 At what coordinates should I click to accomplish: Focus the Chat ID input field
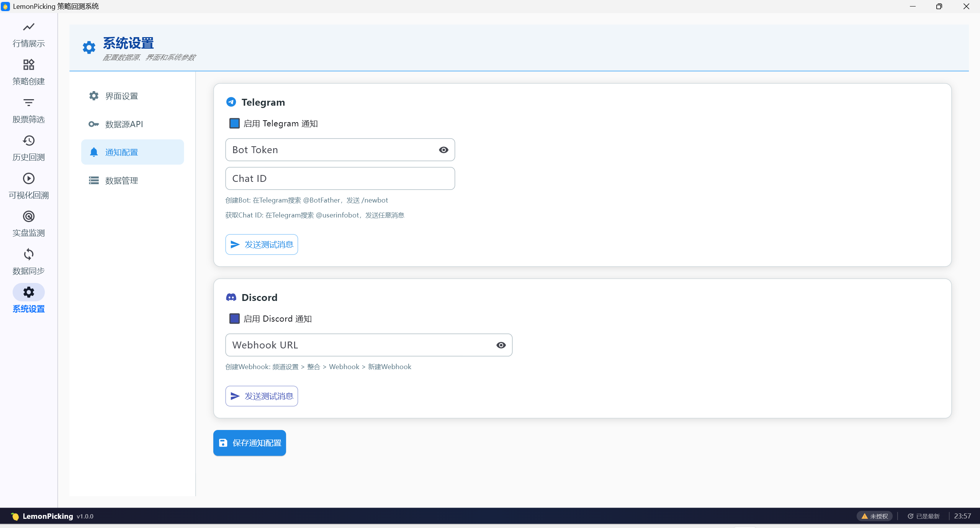click(x=340, y=178)
